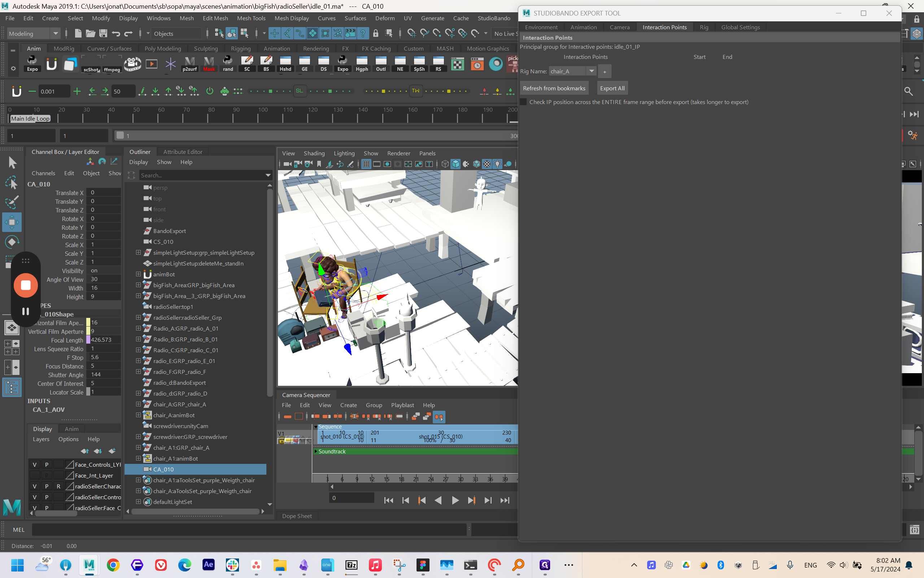This screenshot has height=578, width=924.
Task: Check the IP position across entire range checkbox
Action: pos(523,102)
